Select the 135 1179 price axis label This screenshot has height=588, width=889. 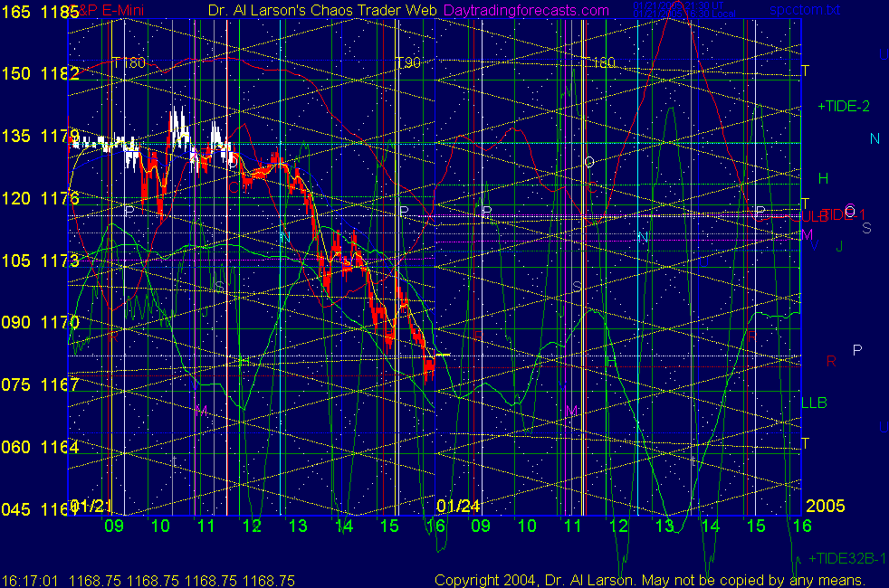tap(40, 136)
